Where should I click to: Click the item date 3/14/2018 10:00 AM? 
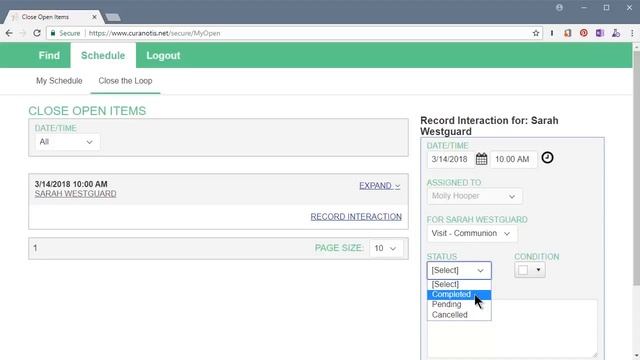[x=71, y=184]
